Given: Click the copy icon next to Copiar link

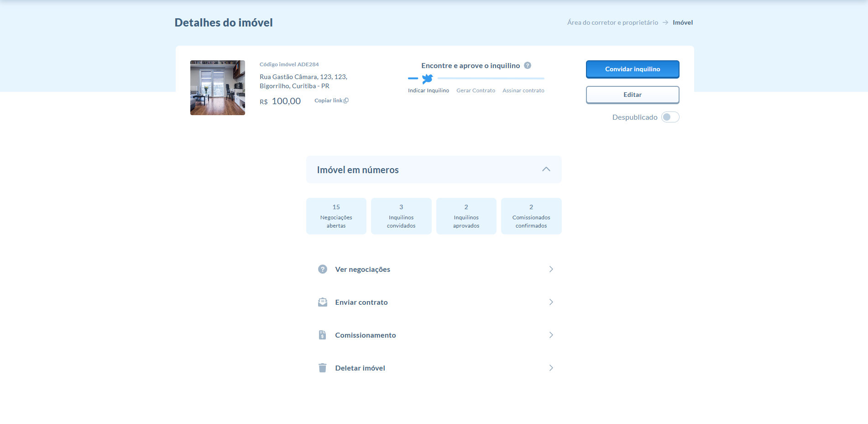Looking at the screenshot, I should [346, 101].
